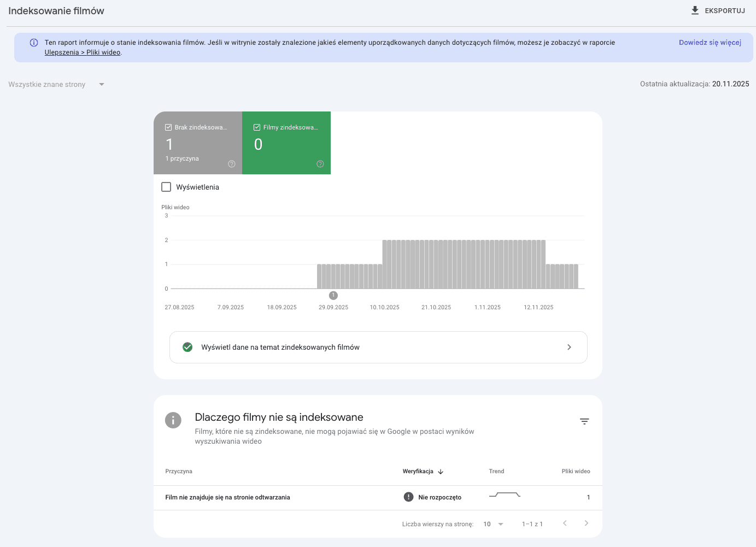
Task: Open help icon on Brak zindeksowania tile
Action: tap(232, 164)
